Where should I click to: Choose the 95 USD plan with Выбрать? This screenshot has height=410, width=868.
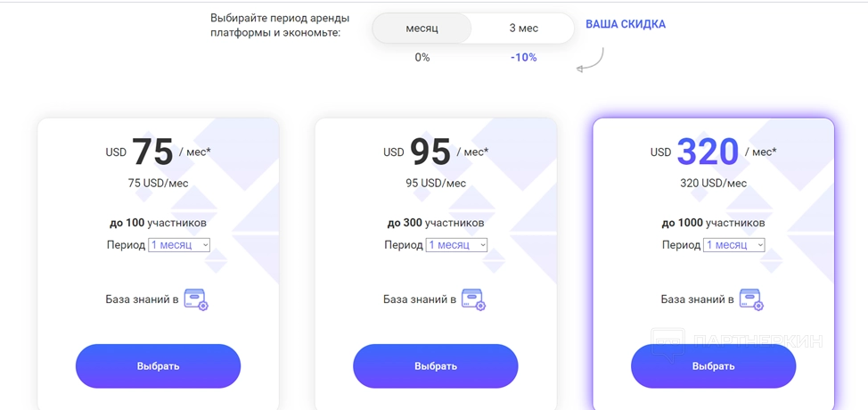pos(436,366)
